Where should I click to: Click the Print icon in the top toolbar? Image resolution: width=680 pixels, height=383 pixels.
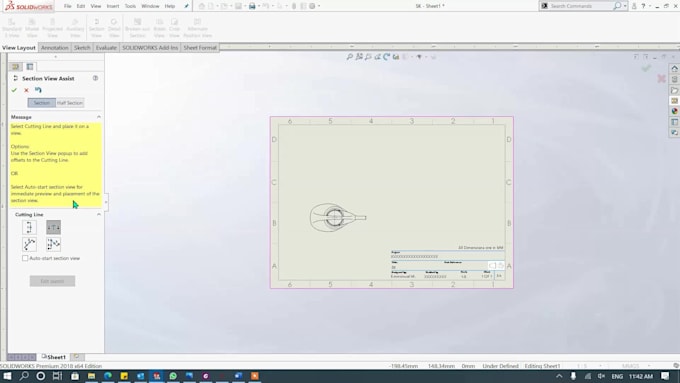click(x=252, y=6)
